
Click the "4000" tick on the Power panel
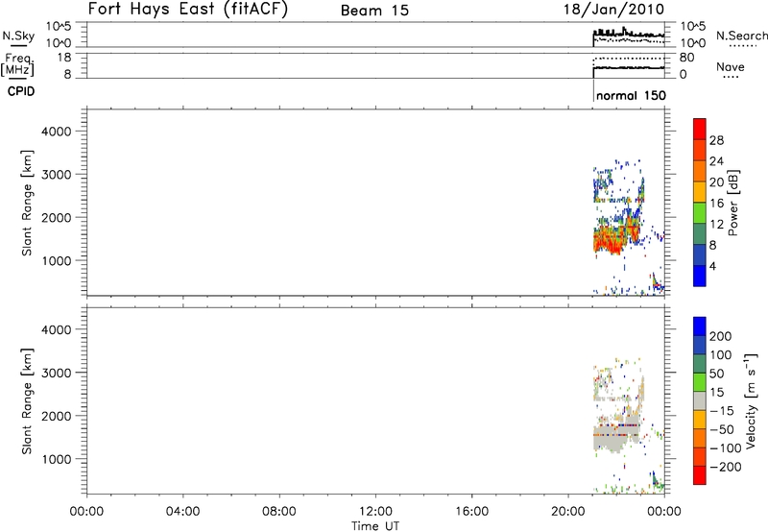click(57, 132)
